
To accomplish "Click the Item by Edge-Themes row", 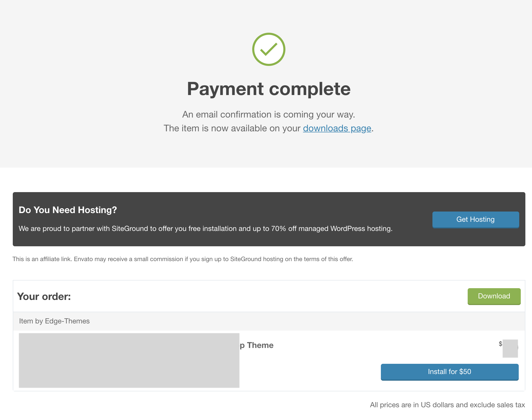I will click(x=269, y=321).
